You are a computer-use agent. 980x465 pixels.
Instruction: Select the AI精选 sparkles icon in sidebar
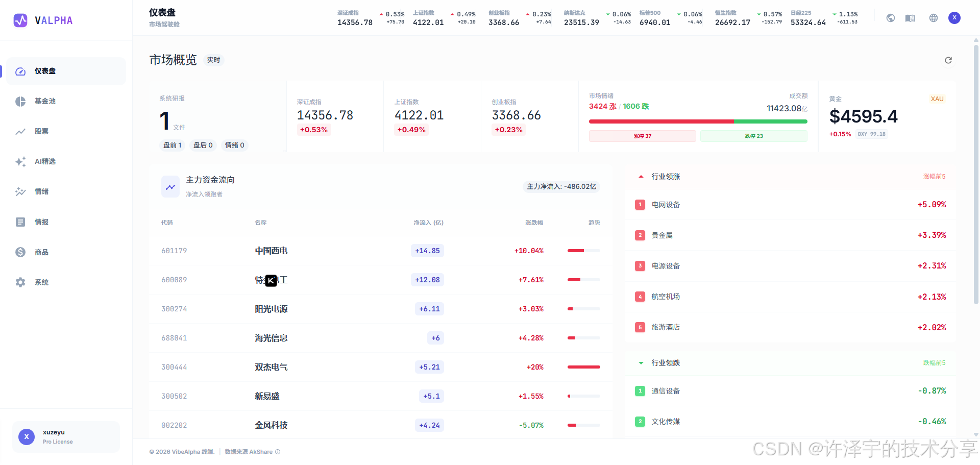[x=20, y=161]
